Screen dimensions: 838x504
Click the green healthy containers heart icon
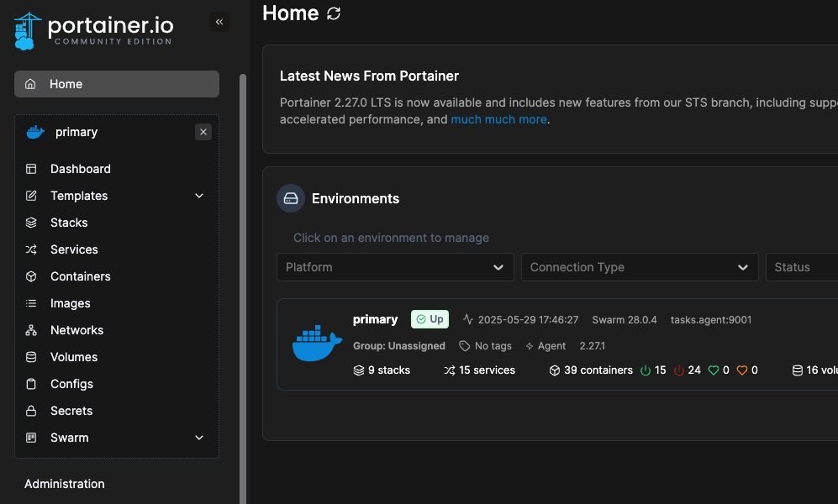click(x=713, y=370)
